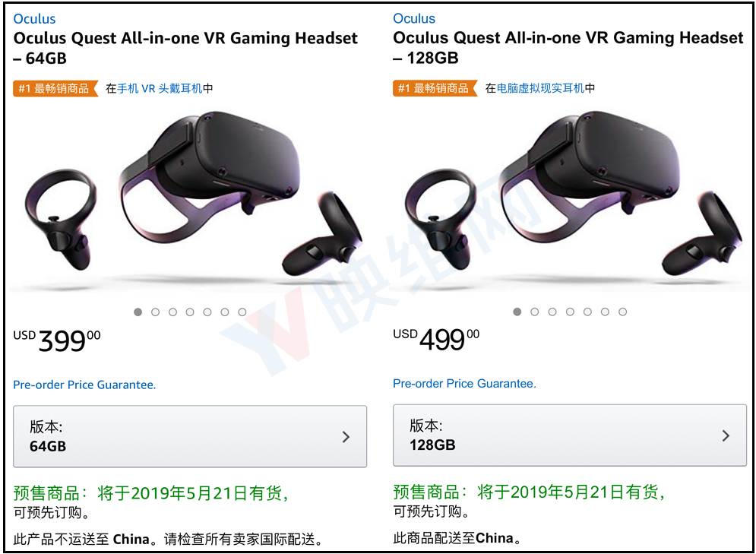Open 手机 VR 头戴耳机 category link

[160, 89]
